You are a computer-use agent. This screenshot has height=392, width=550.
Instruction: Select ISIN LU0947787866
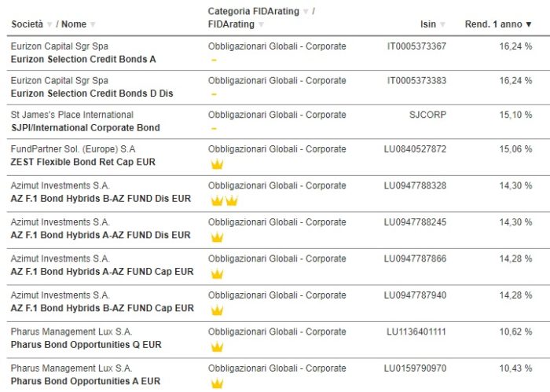[x=415, y=258]
